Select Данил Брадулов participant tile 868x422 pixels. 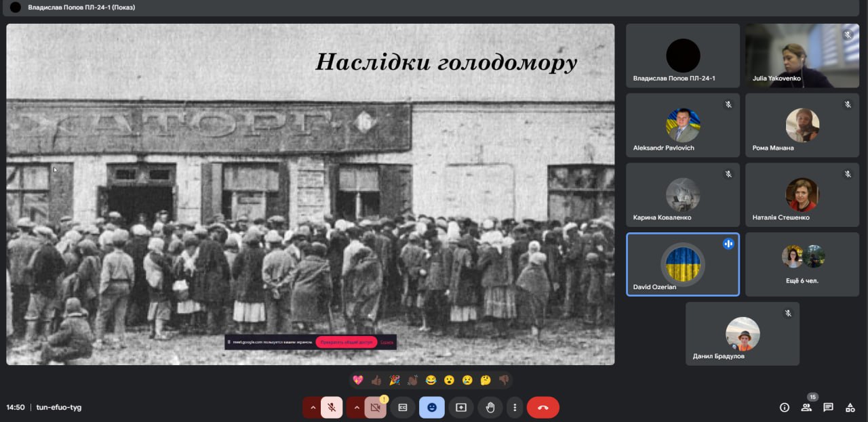(743, 334)
